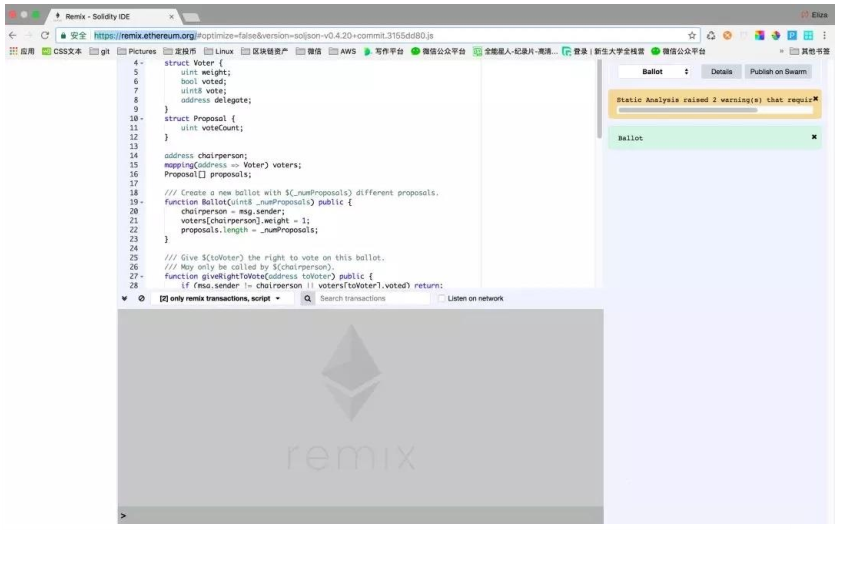Screen dimensions: 841x562
Task: Click the pinwheel extension icon
Action: tap(776, 35)
